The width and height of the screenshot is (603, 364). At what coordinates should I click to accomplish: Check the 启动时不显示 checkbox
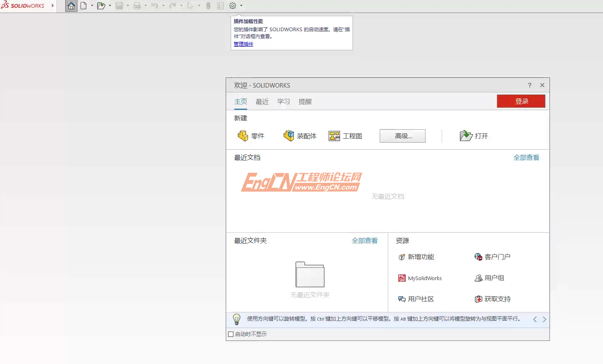(231, 334)
